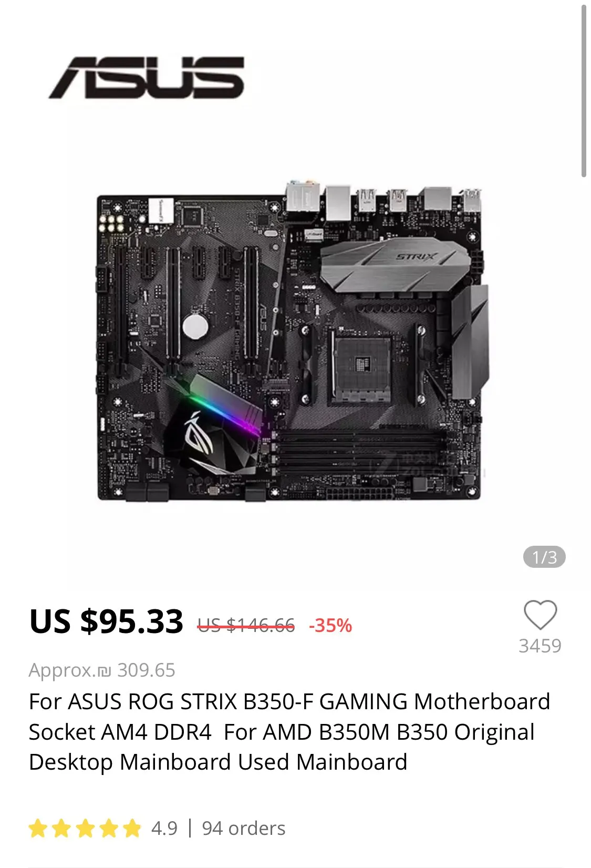Click the -35% discount label
Viewport: 591px width, 868px height.
pyautogui.click(x=330, y=625)
